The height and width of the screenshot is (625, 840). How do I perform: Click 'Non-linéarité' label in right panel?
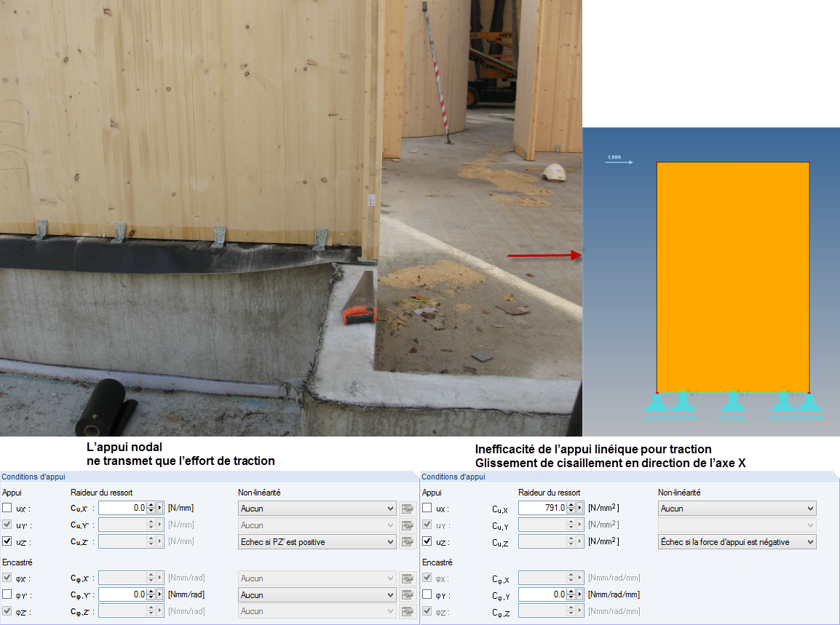678,492
